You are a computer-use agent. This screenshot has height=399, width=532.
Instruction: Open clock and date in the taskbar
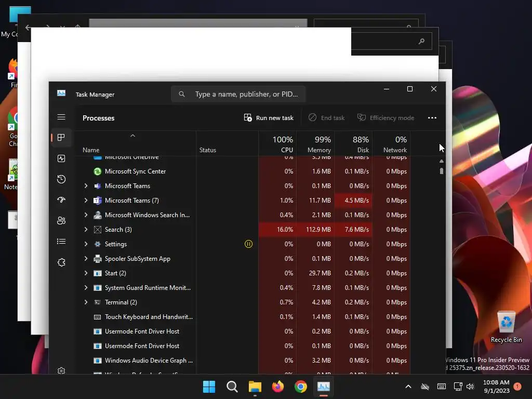pos(496,387)
